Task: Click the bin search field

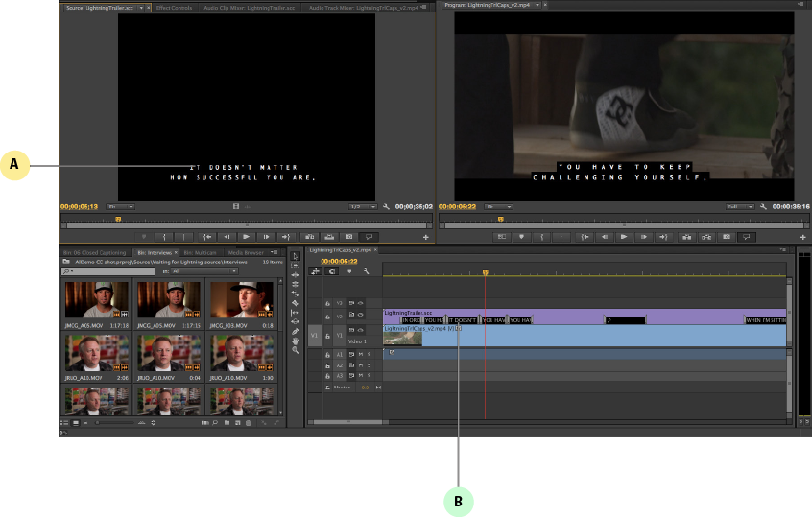Action: tap(107, 271)
